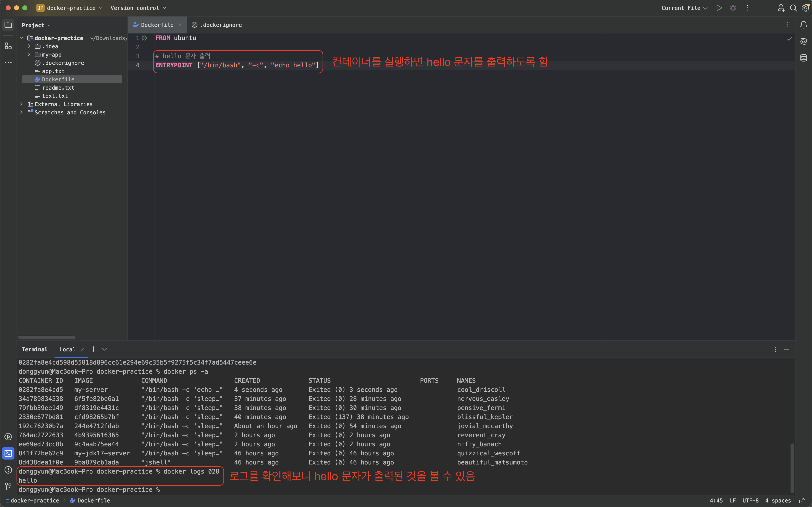Expand the External Libraries node
This screenshot has width=812, height=507.
pos(21,104)
